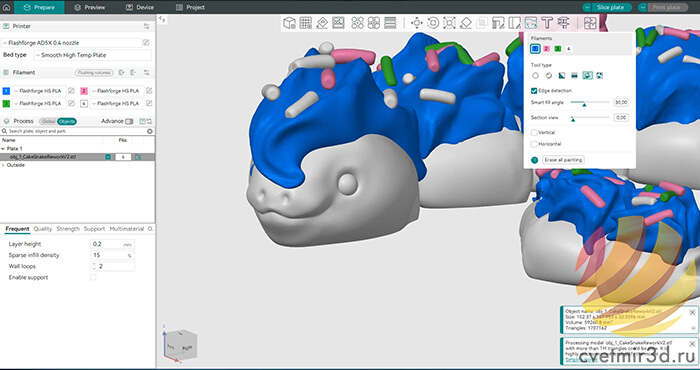
Task: Open filament 4 Flashforge HS PLA dropdown
Action: (x=117, y=104)
